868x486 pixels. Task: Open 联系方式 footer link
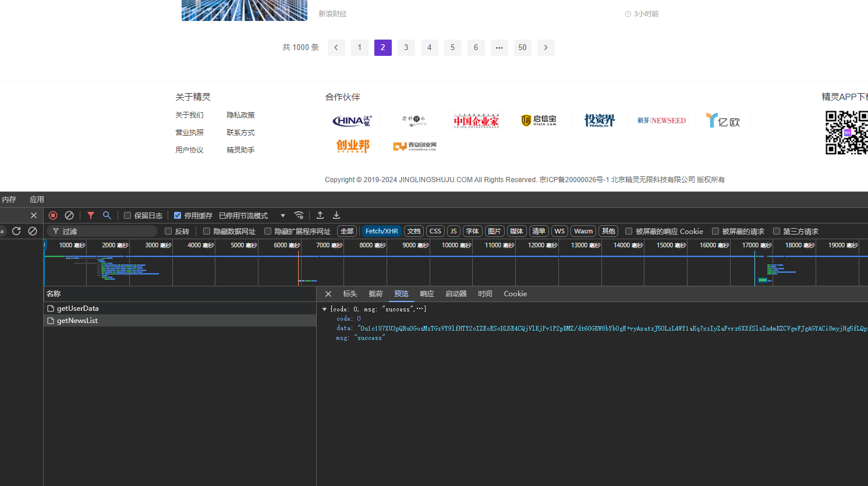coord(241,133)
